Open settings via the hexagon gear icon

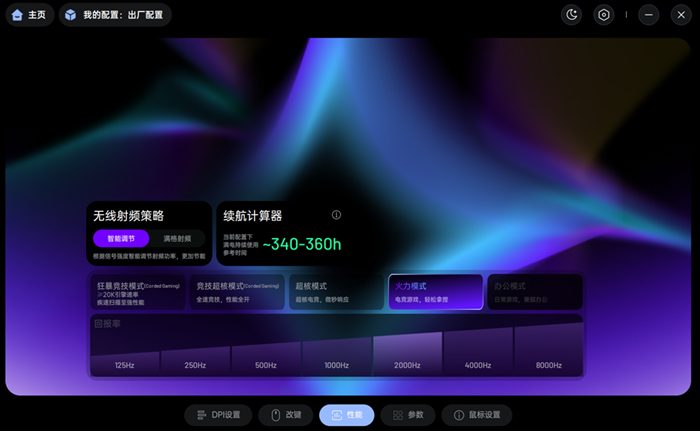pyautogui.click(x=603, y=15)
